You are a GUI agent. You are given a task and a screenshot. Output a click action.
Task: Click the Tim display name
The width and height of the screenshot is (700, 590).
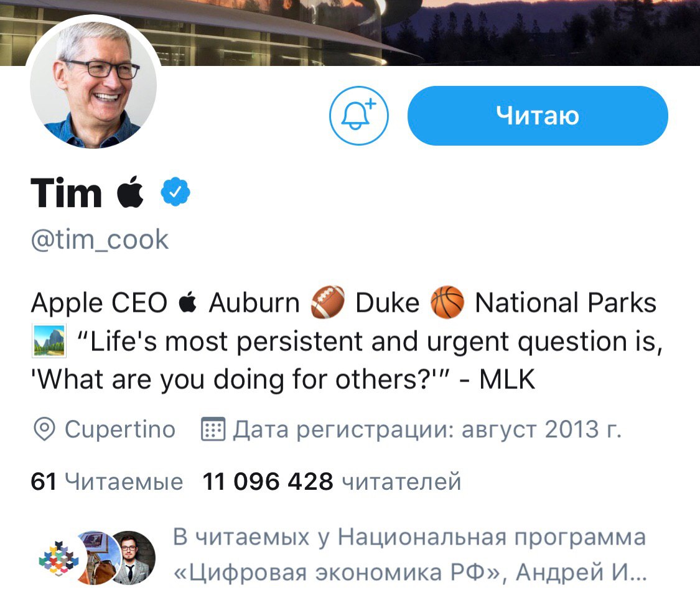coord(66,192)
